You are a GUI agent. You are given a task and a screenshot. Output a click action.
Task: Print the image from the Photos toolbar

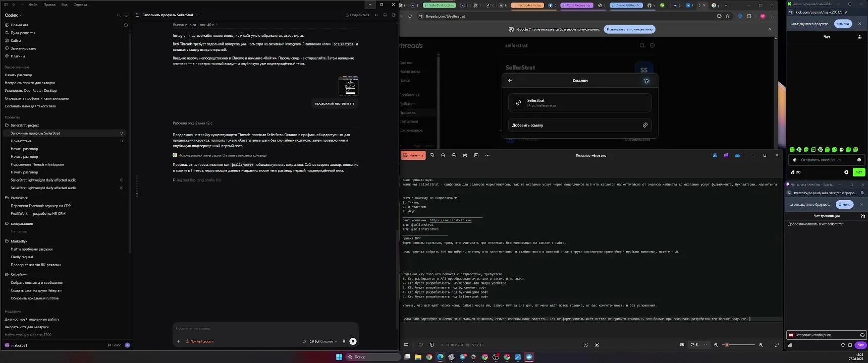454,155
